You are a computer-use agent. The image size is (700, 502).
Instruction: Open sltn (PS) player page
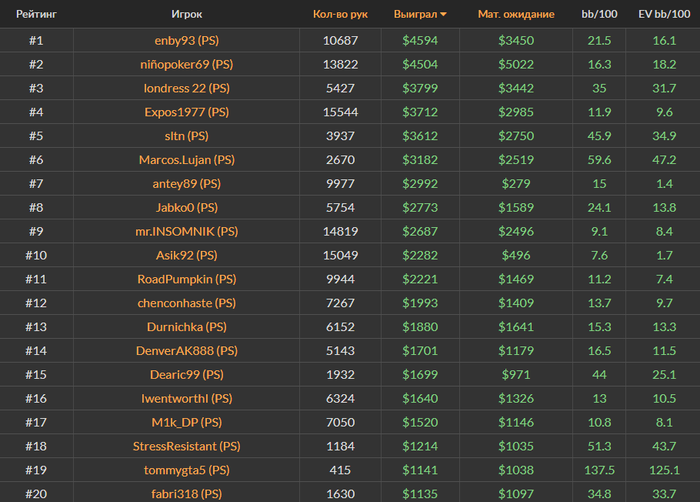(187, 136)
